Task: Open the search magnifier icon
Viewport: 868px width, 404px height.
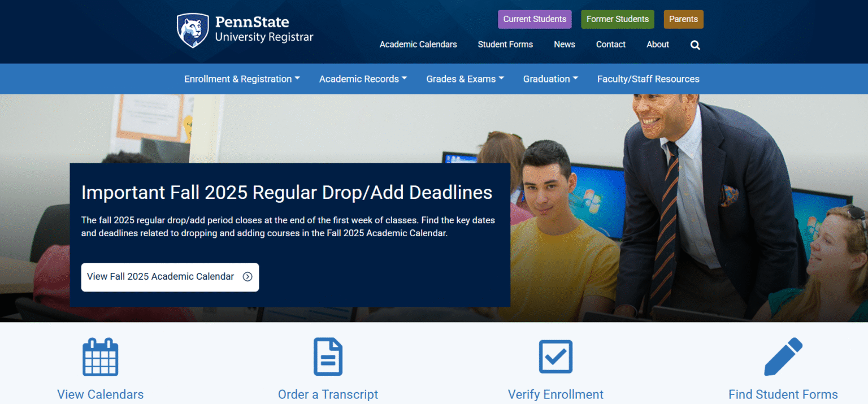Action: pos(695,45)
